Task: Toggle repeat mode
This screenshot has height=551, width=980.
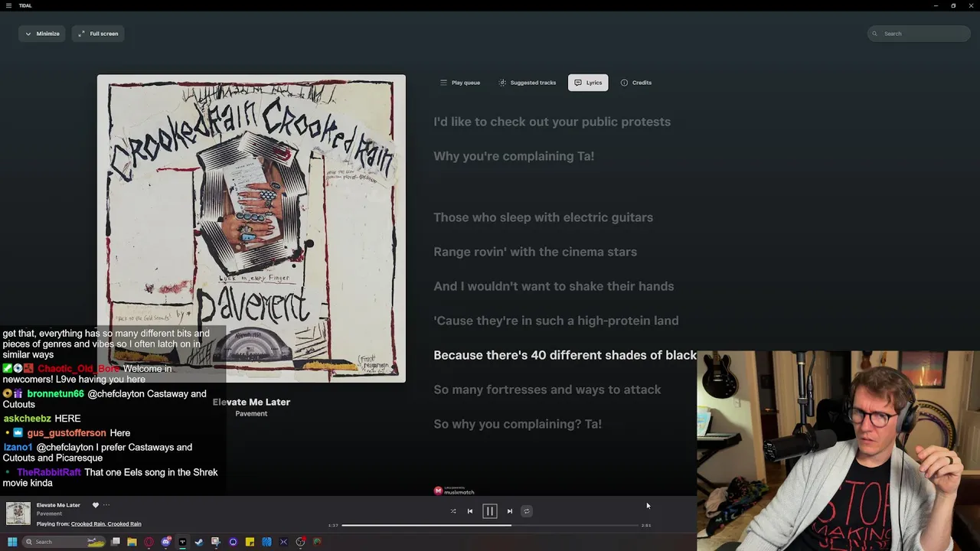Action: [x=527, y=511]
